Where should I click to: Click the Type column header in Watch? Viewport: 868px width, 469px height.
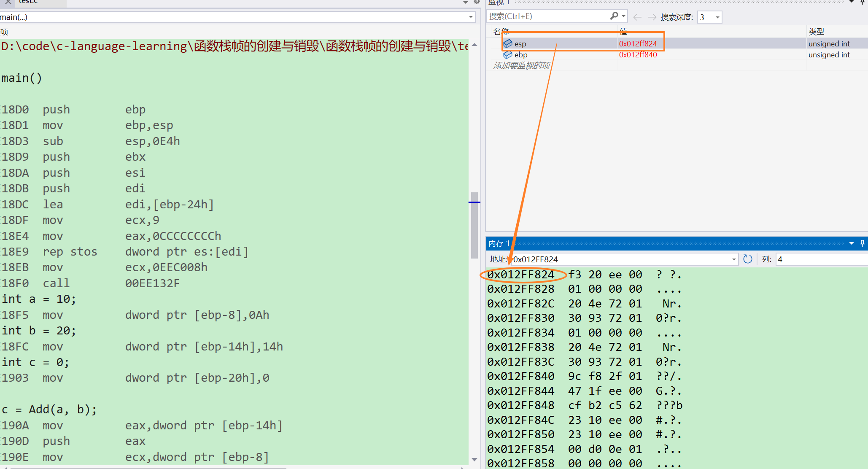click(x=816, y=31)
